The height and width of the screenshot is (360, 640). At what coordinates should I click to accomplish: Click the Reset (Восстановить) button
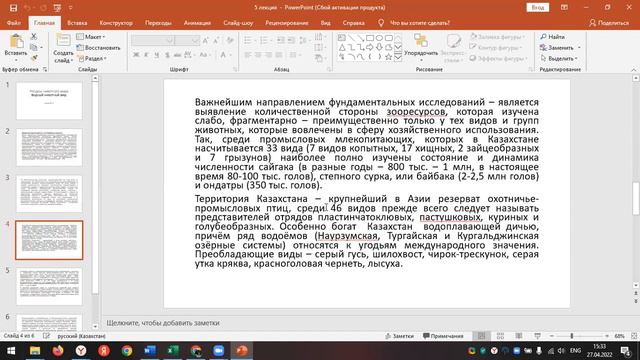pyautogui.click(x=98, y=48)
